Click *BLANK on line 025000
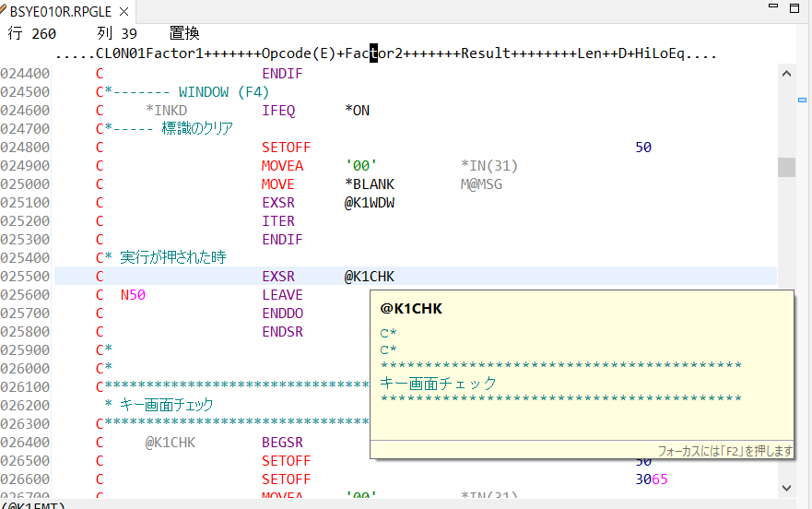The height and width of the screenshot is (509, 812). tap(370, 184)
